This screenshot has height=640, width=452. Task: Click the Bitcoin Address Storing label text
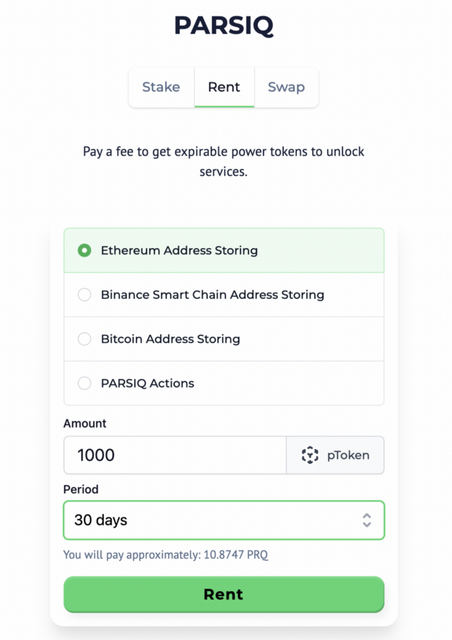(x=171, y=339)
